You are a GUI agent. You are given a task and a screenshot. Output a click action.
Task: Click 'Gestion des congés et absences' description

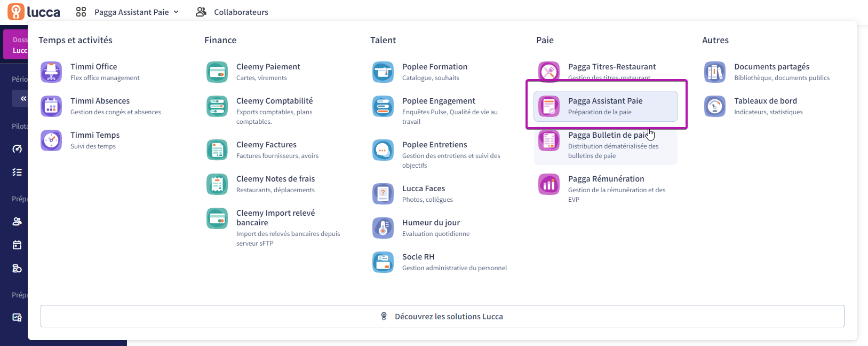[116, 112]
